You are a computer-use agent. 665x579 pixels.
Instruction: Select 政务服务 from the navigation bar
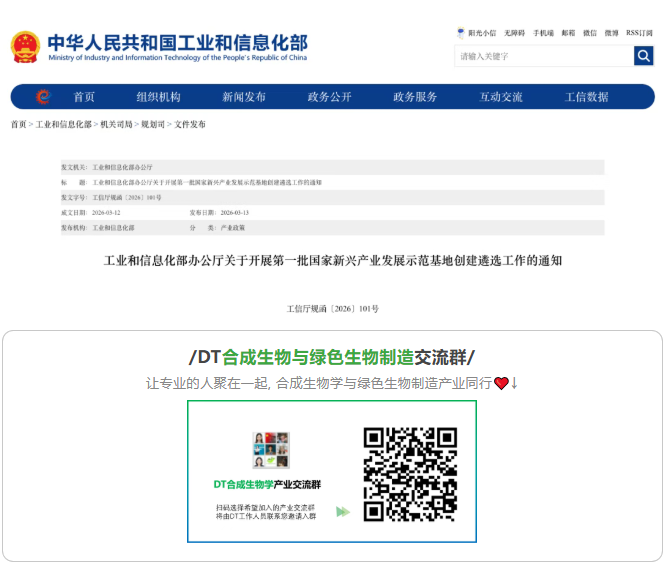coord(415,97)
